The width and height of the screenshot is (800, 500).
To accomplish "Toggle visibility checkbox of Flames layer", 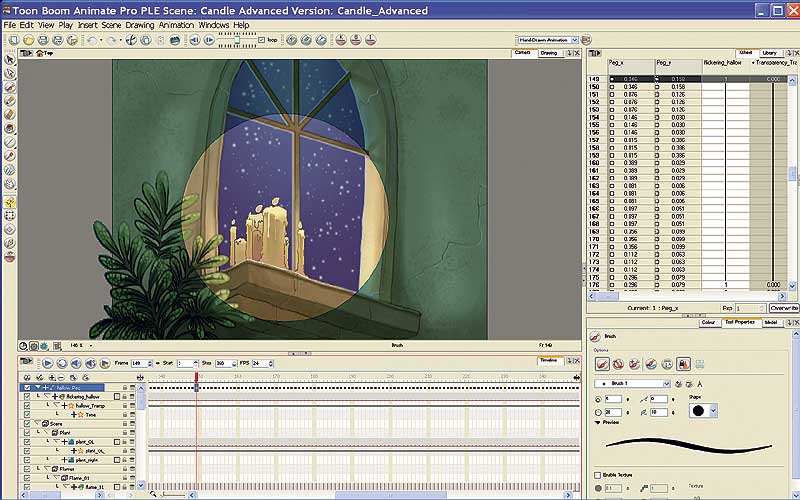I will 27,469.
